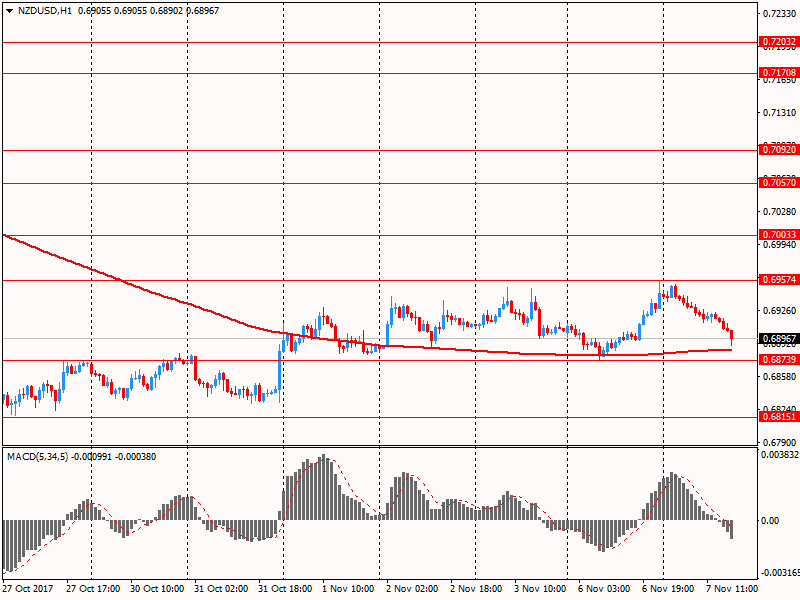Open the NZDUSD,H1 chart dropdown triangle

point(9,11)
